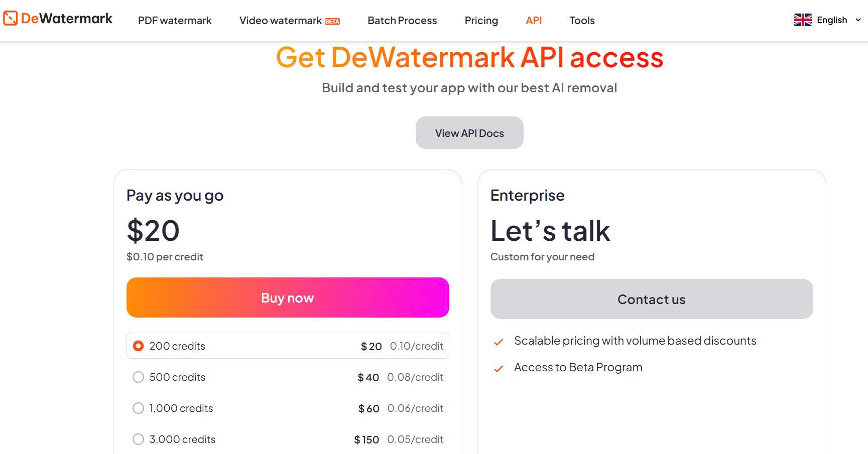Switch to the API section
Screen dimensions: 868x454
coord(534,21)
